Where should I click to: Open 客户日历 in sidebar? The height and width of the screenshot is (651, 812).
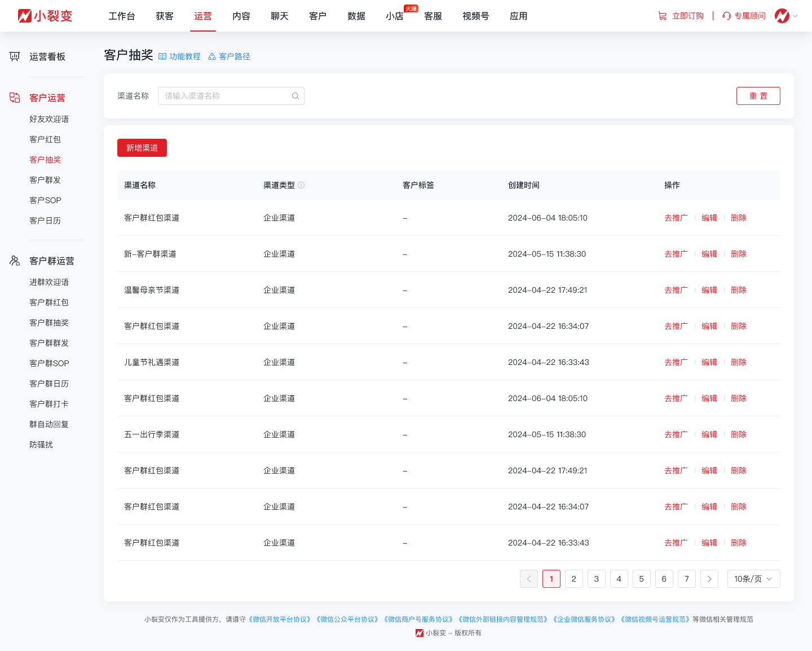point(45,221)
